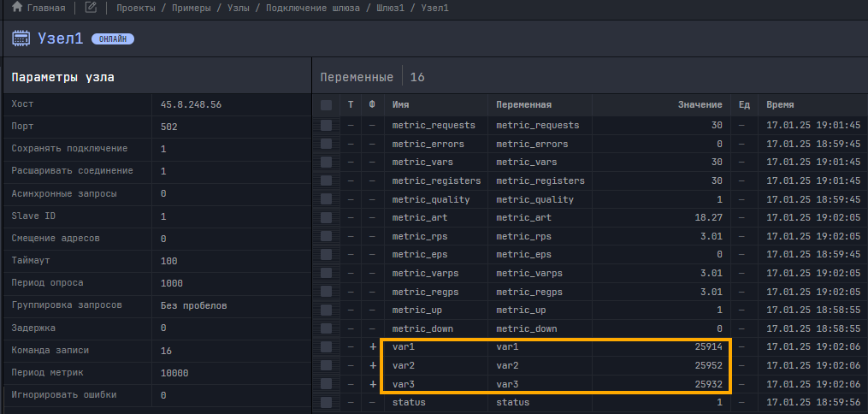Tick the checkbox for metric_art row

point(326,217)
